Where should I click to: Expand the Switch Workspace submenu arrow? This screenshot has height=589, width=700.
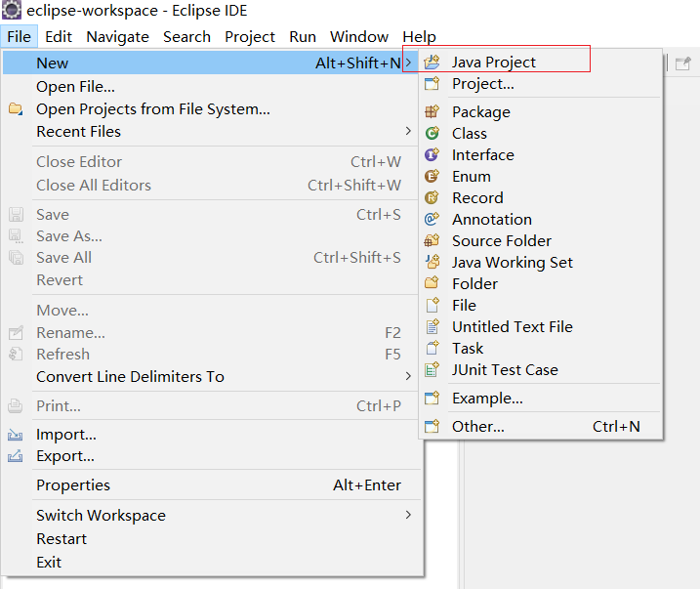[x=408, y=515]
